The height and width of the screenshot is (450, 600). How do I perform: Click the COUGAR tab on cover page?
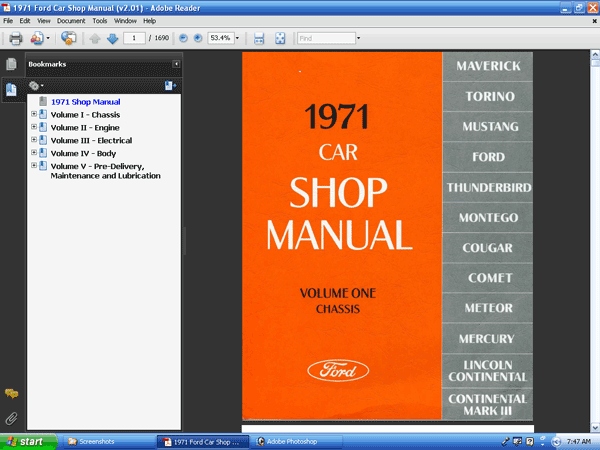487,248
